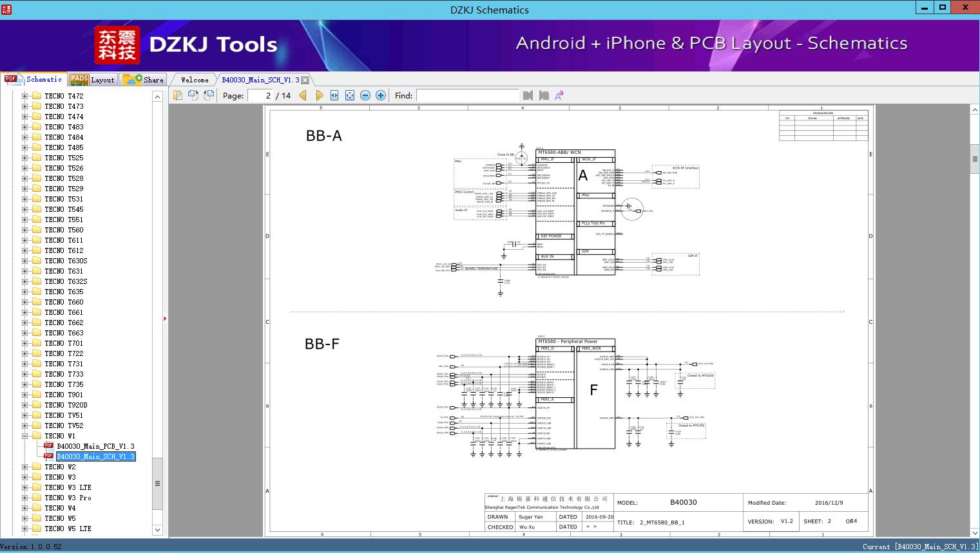Image resolution: width=980 pixels, height=553 pixels.
Task: Collapse the TECNO W1 folder
Action: coord(25,436)
